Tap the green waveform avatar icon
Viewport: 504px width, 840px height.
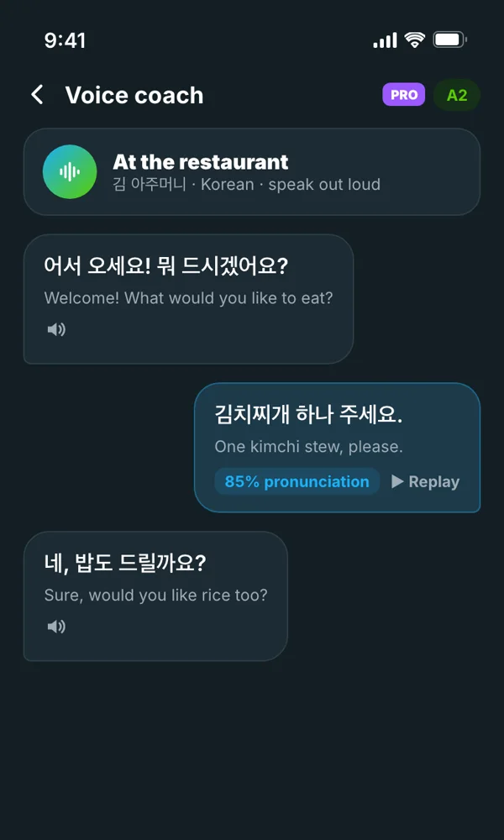coord(70,171)
